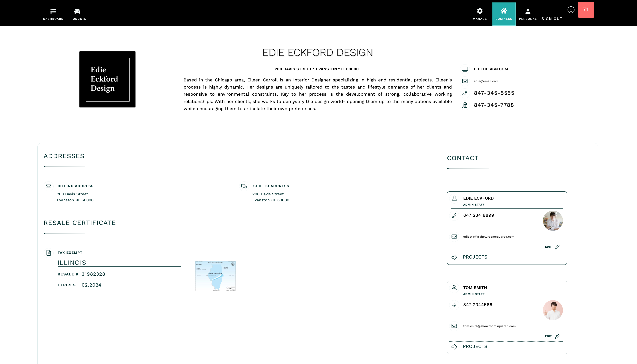The image size is (637, 364).
Task: Switch to the Business tab
Action: point(504,14)
